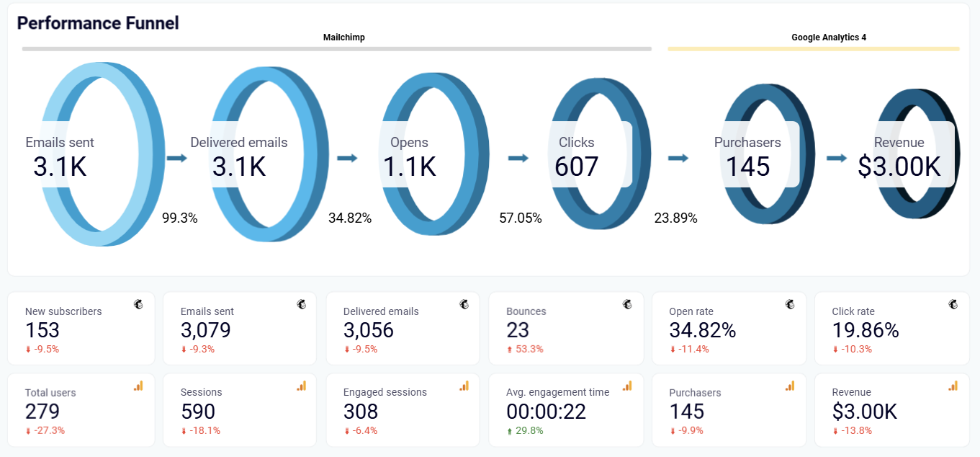Click the Google Analytics icon on bottom Purchasers card
Screen dimensions: 980x457
pyautogui.click(x=790, y=386)
